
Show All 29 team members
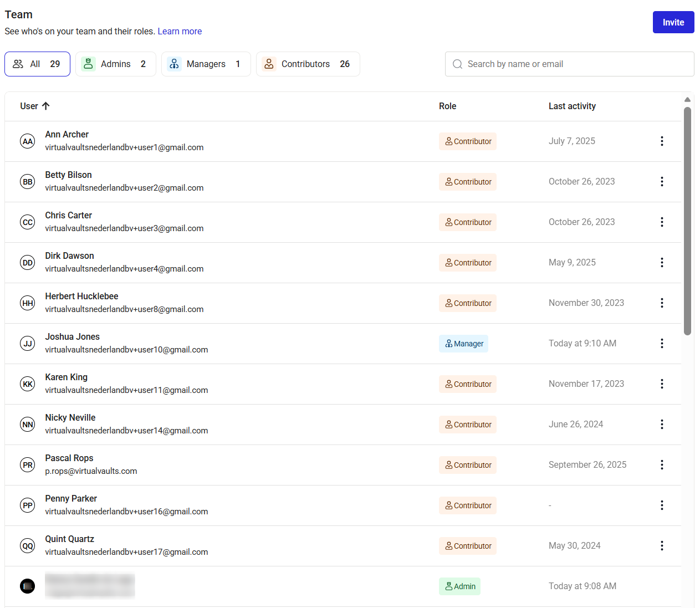[37, 64]
